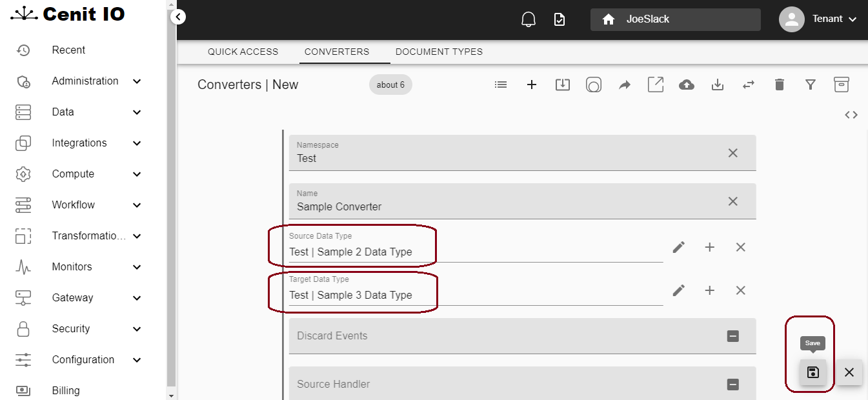The height and width of the screenshot is (400, 868).
Task: Open Billing from the sidebar
Action: point(65,390)
